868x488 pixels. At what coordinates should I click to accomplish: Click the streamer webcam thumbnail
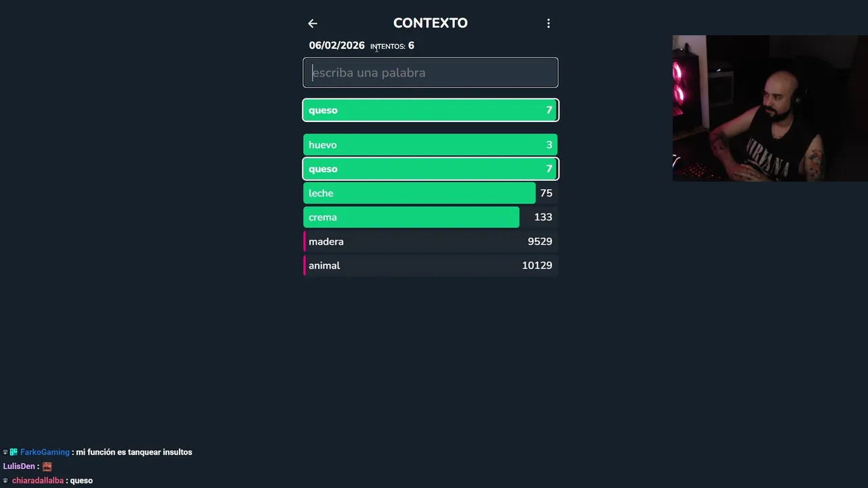coord(770,108)
